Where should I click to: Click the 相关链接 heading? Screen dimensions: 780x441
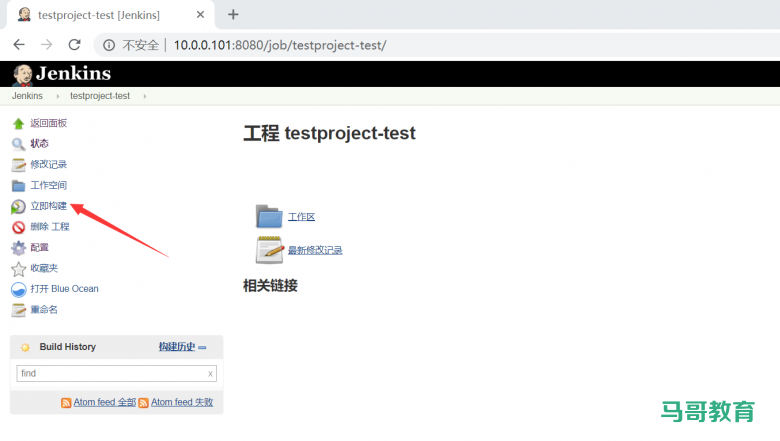(x=270, y=286)
